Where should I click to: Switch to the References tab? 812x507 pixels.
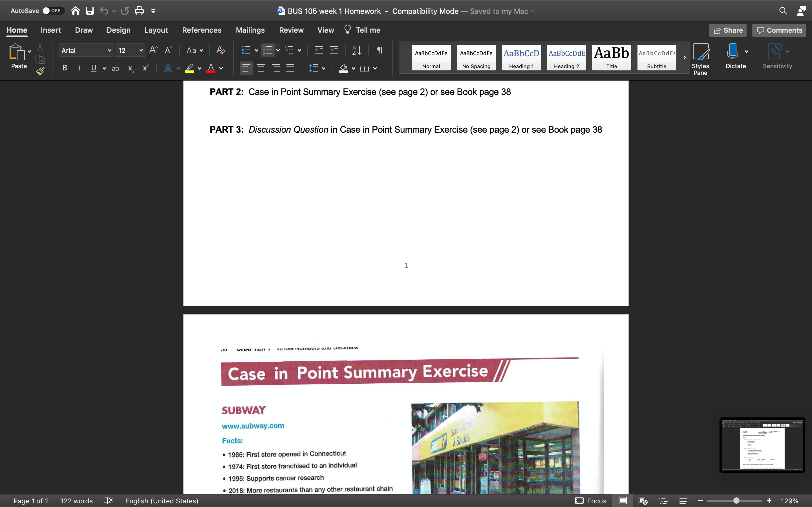[202, 30]
